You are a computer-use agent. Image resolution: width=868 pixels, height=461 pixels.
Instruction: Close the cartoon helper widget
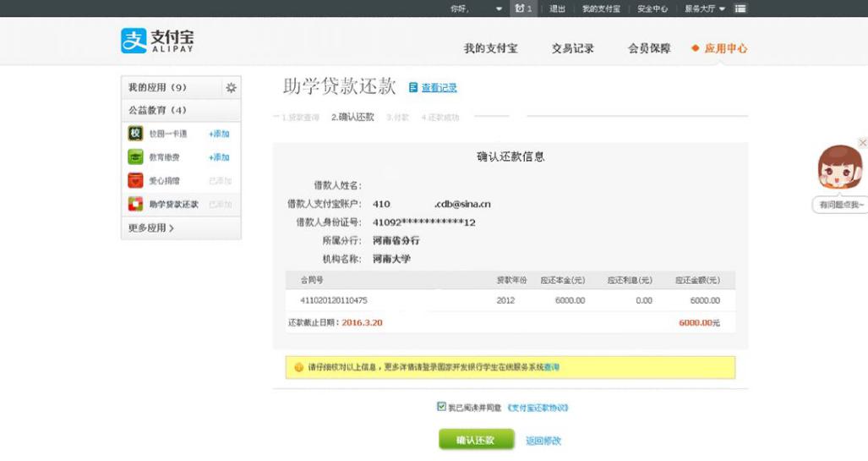pyautogui.click(x=862, y=143)
